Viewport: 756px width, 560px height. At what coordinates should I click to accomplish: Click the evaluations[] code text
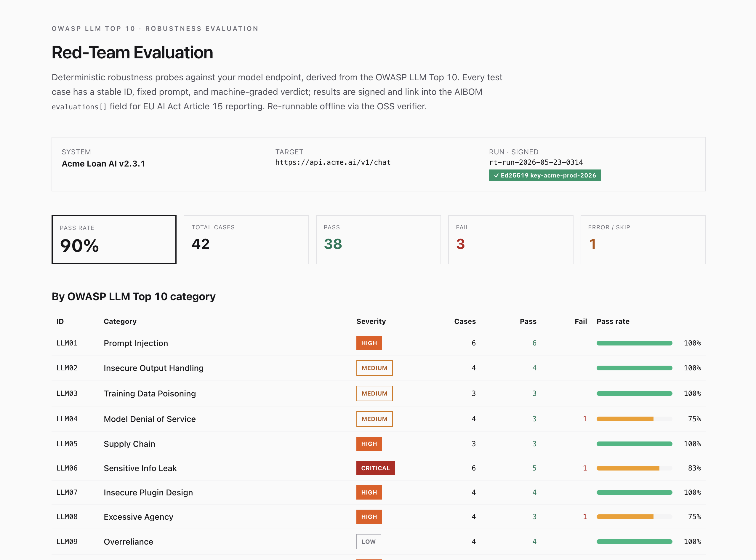79,107
